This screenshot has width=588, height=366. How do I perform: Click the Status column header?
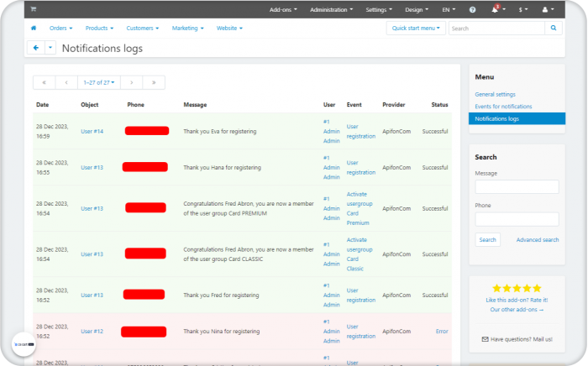tap(439, 105)
